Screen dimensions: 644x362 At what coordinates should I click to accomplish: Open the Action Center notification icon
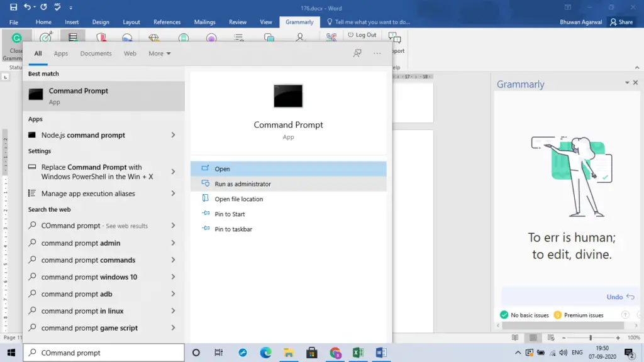(629, 353)
